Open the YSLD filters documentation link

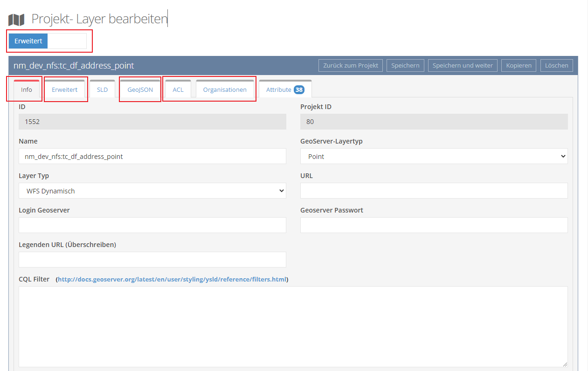pos(170,279)
